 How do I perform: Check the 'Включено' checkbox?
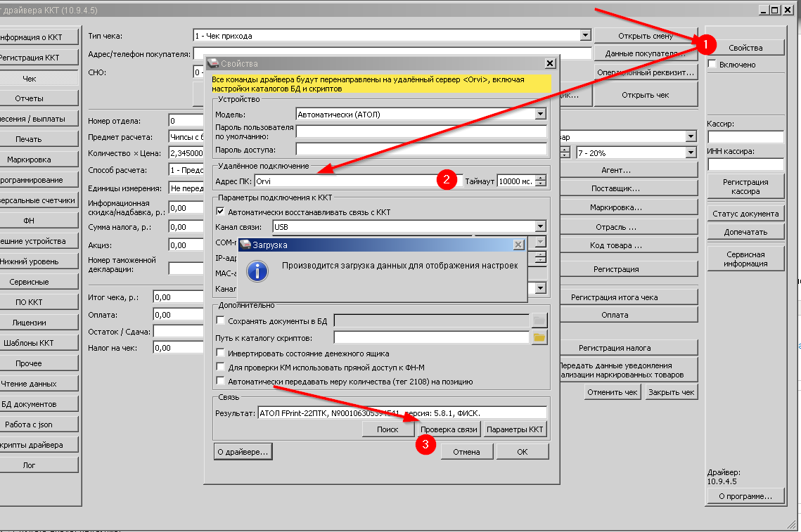point(712,65)
